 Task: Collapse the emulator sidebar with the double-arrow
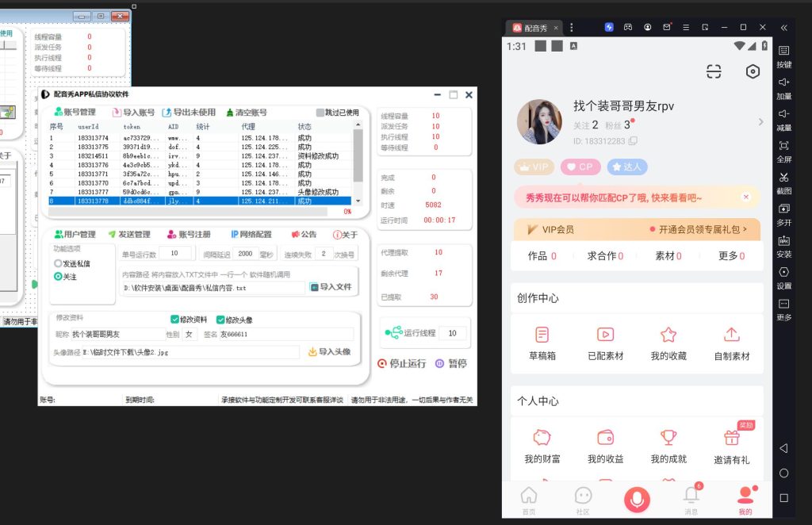click(784, 28)
